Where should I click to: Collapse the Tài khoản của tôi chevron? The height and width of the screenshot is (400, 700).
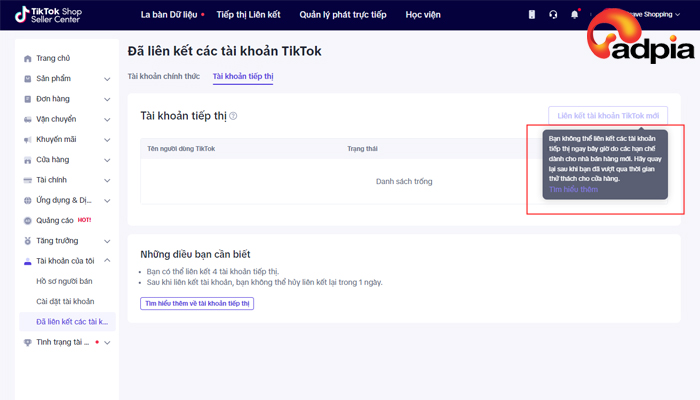click(x=107, y=260)
